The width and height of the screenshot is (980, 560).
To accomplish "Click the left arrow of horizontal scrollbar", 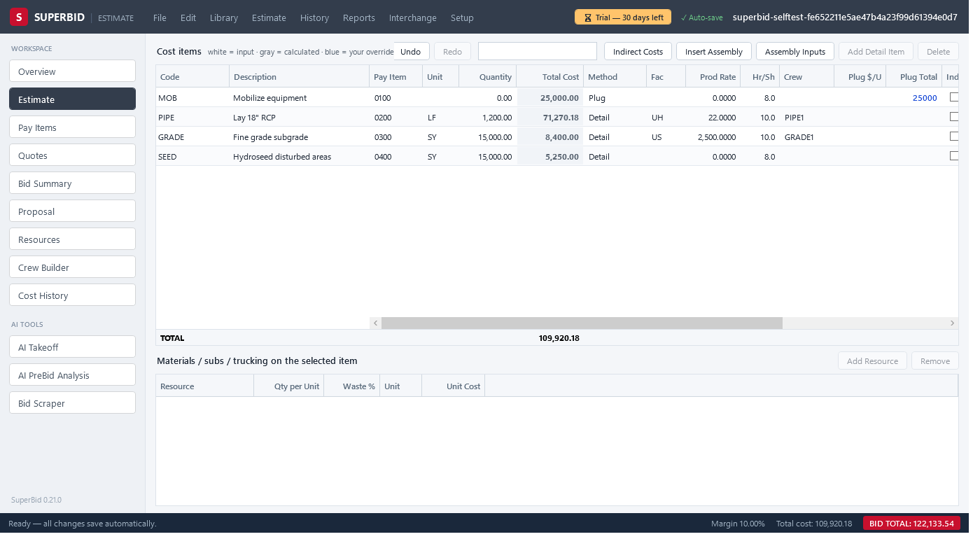I will pos(375,323).
